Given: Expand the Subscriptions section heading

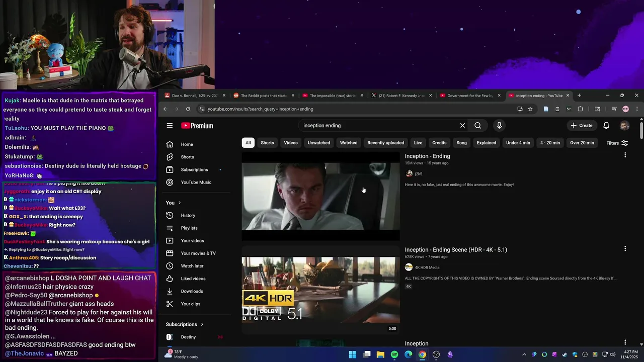Looking at the screenshot, I should 185,324.
